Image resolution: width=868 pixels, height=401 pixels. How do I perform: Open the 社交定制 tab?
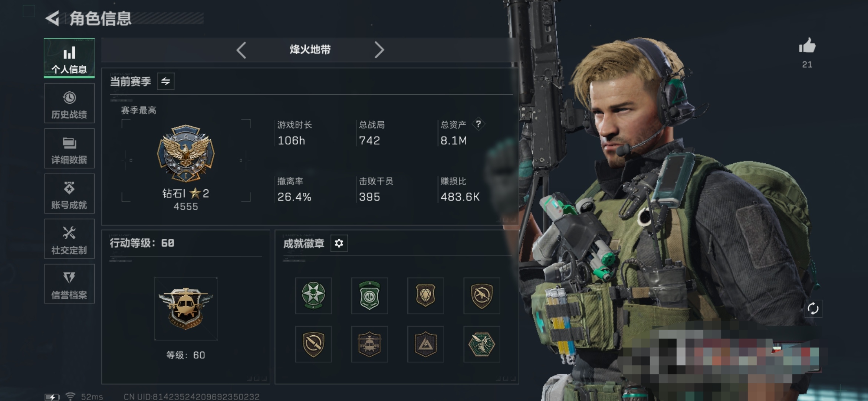click(x=69, y=239)
